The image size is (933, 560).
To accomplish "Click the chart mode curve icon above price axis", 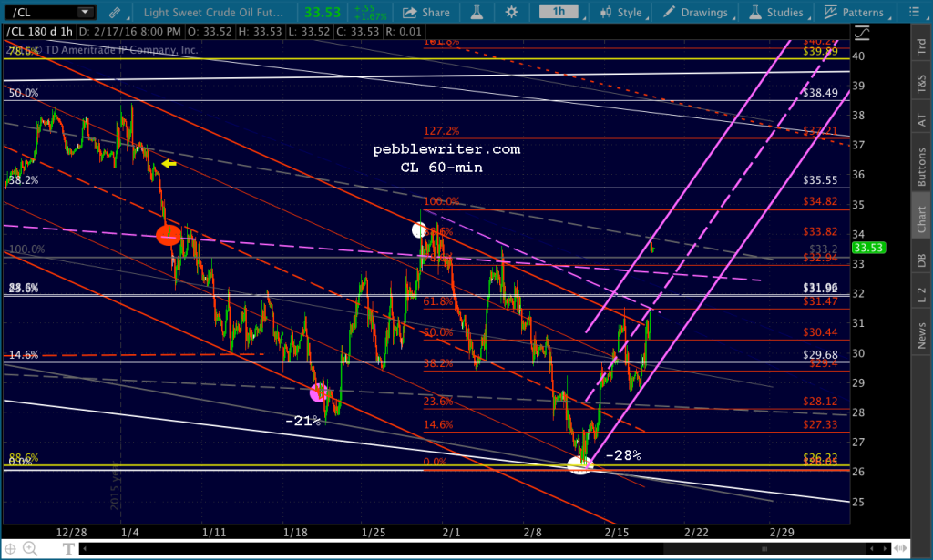I will tap(862, 34).
